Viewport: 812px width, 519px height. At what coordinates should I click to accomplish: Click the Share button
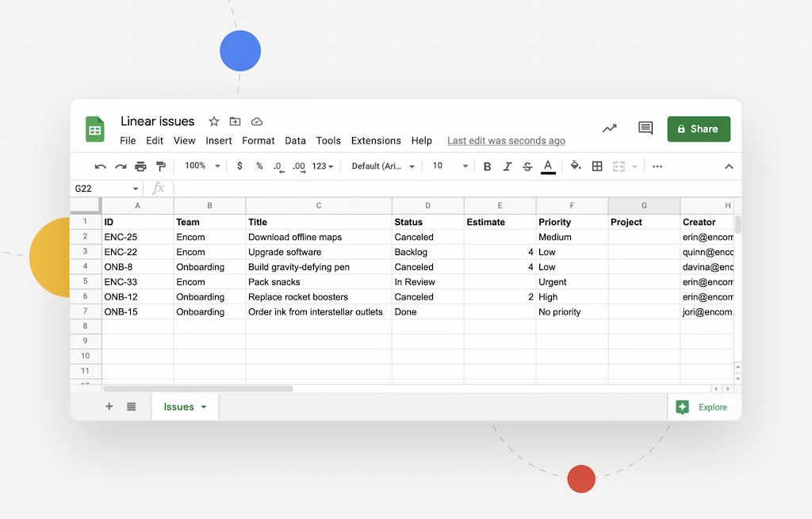point(699,128)
